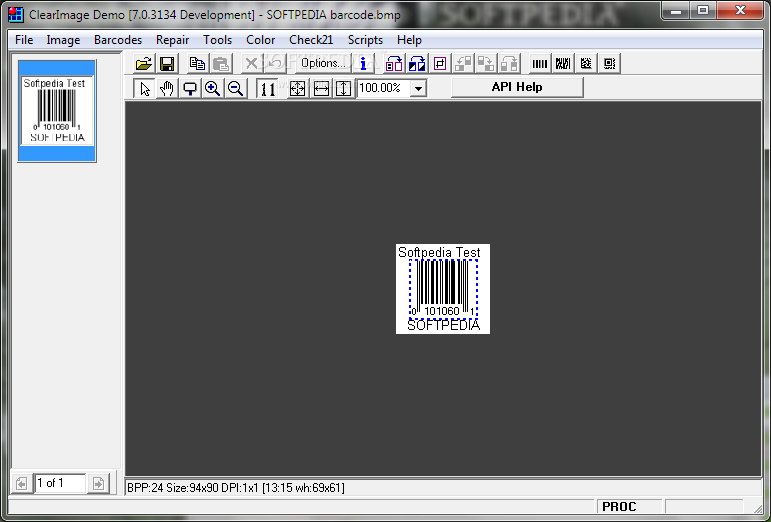Screen dimensions: 771x522
Task: Click the undo arrow icon
Action: pos(274,63)
